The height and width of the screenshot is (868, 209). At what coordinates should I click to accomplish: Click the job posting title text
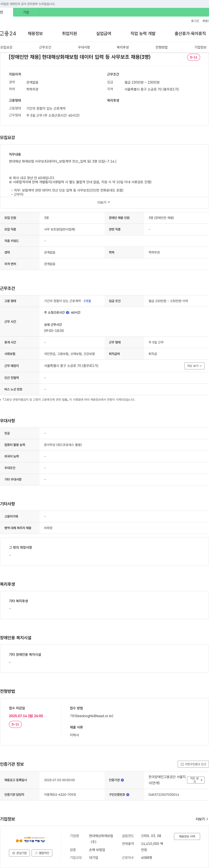point(79,57)
